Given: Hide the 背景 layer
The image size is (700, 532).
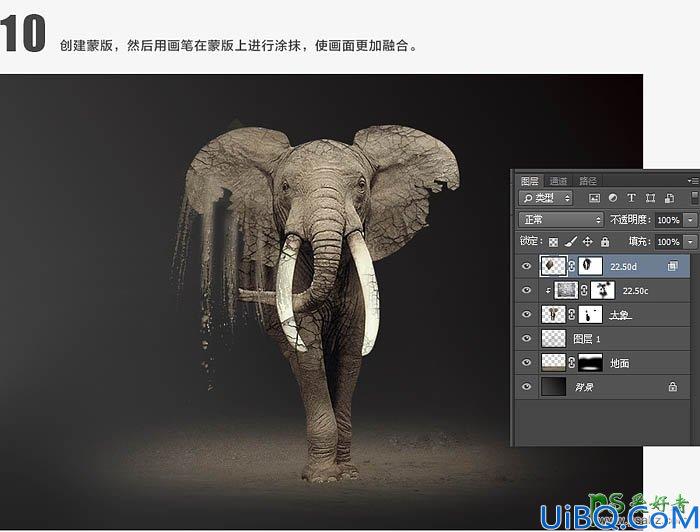Looking at the screenshot, I should click(x=526, y=387).
